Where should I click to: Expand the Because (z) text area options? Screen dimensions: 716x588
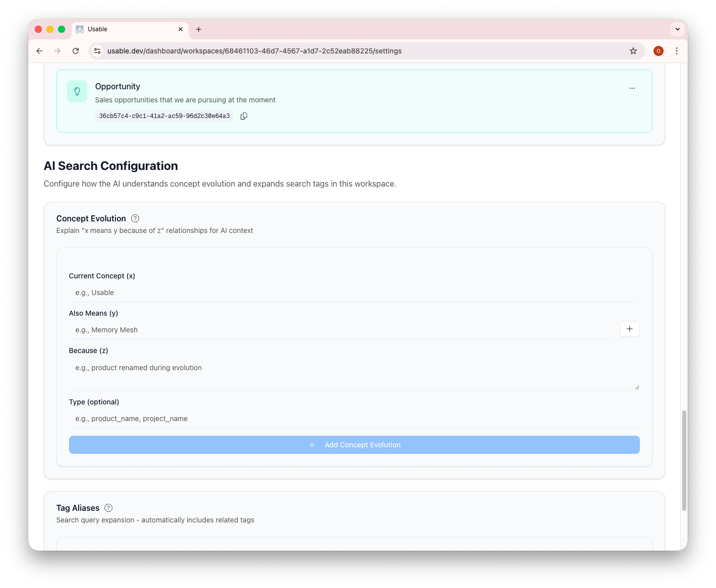click(x=636, y=387)
